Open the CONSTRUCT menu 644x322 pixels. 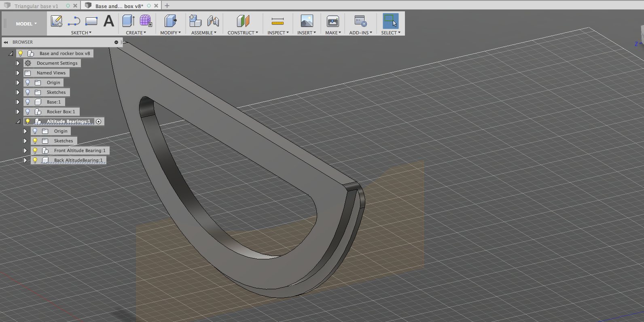click(x=243, y=33)
